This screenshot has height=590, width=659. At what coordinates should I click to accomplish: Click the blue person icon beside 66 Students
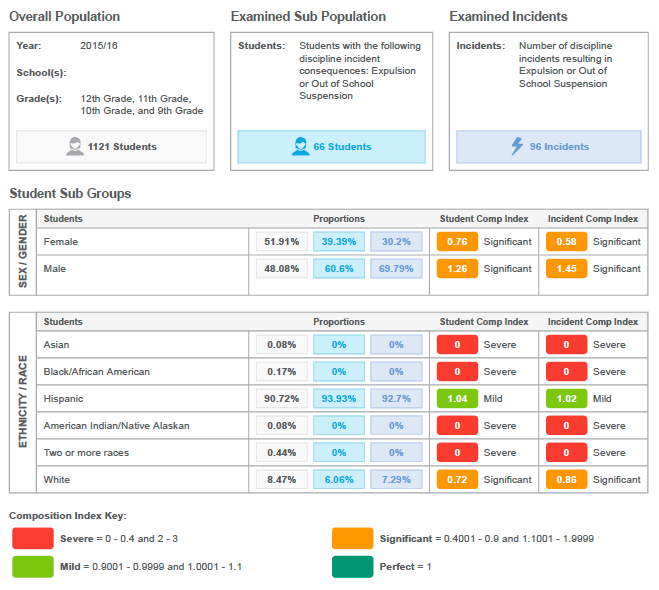(300, 147)
